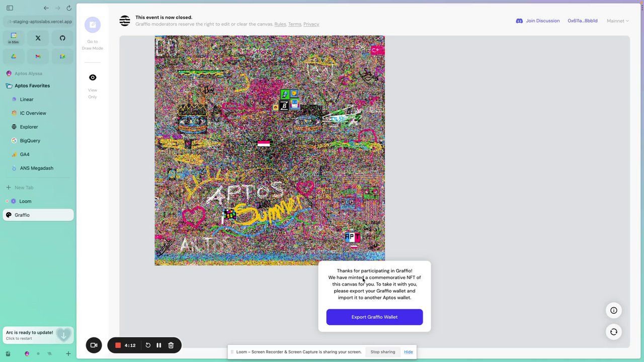Open the Google Calendar pinned tile
The image size is (644, 362).
pyautogui.click(x=14, y=38)
